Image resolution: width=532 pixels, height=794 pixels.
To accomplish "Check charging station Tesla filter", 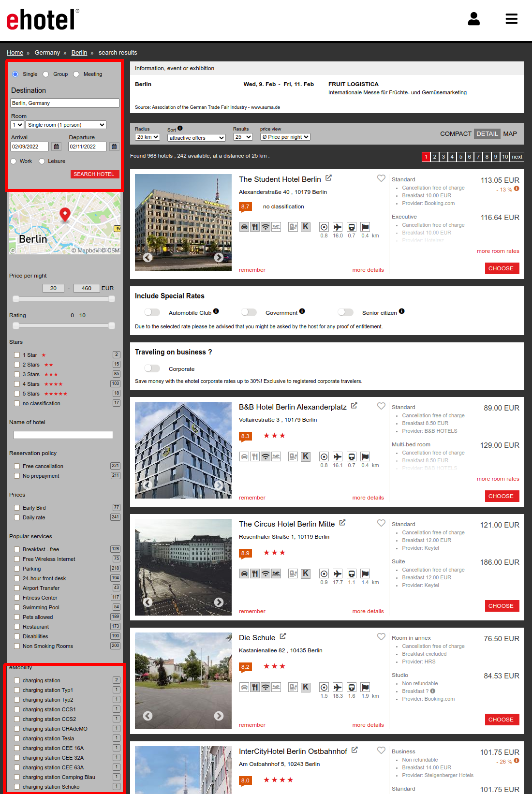I will (x=17, y=738).
